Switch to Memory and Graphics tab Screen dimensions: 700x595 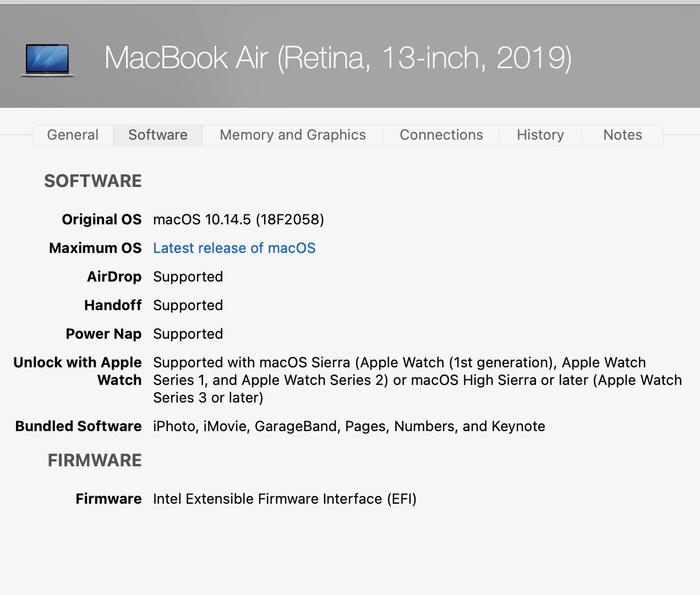293,135
